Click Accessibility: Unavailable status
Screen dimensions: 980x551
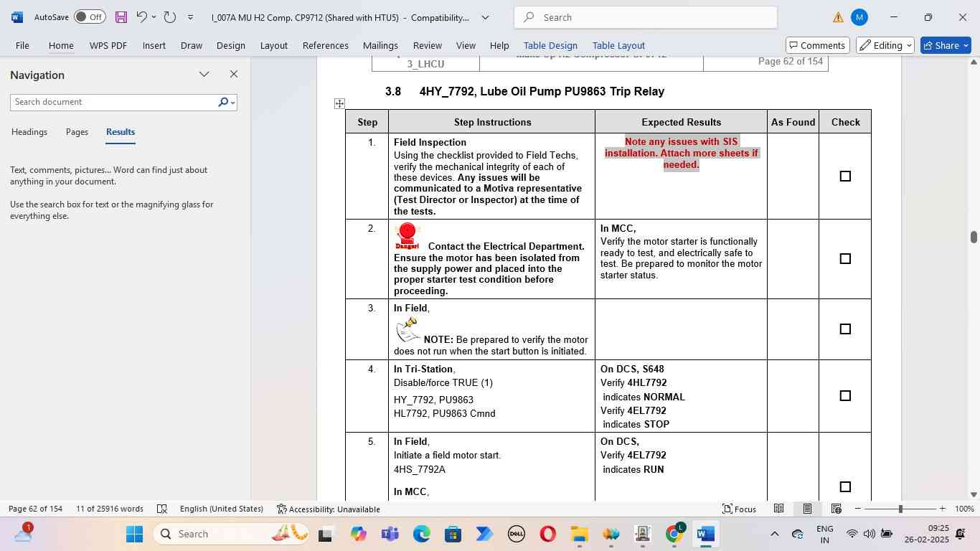329,509
